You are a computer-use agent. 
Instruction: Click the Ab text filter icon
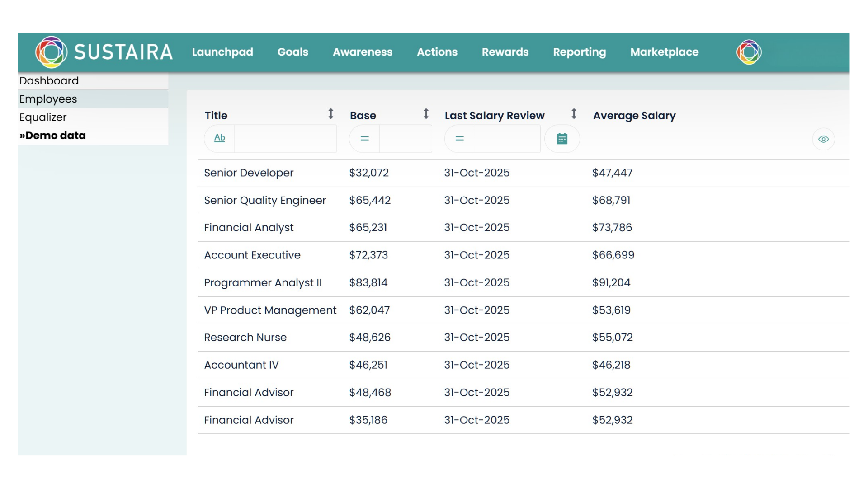tap(220, 138)
